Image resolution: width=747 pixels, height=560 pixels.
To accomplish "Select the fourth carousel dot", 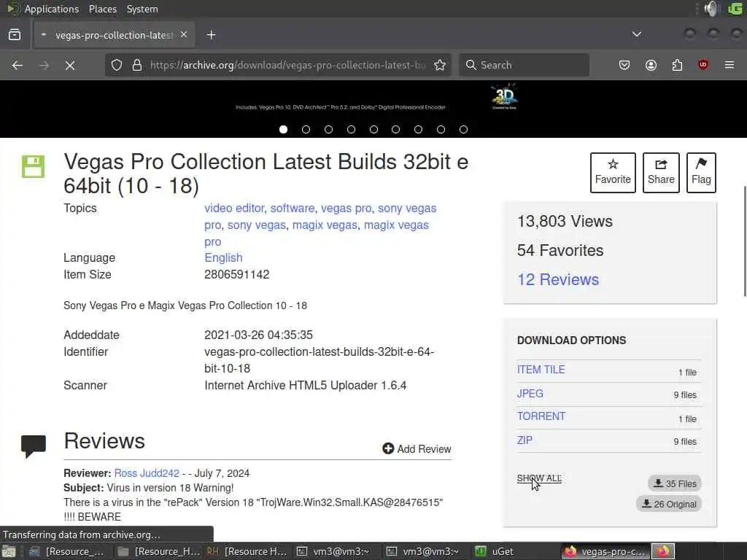I will click(351, 130).
